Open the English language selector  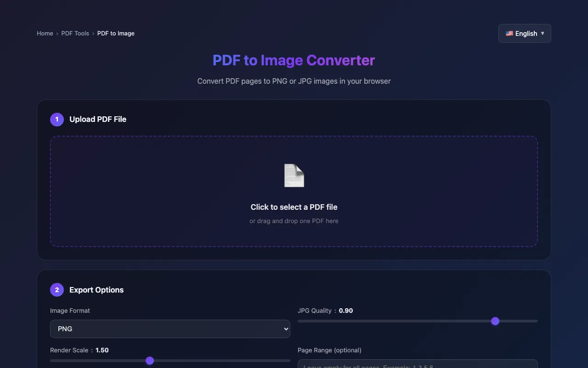[x=525, y=34]
